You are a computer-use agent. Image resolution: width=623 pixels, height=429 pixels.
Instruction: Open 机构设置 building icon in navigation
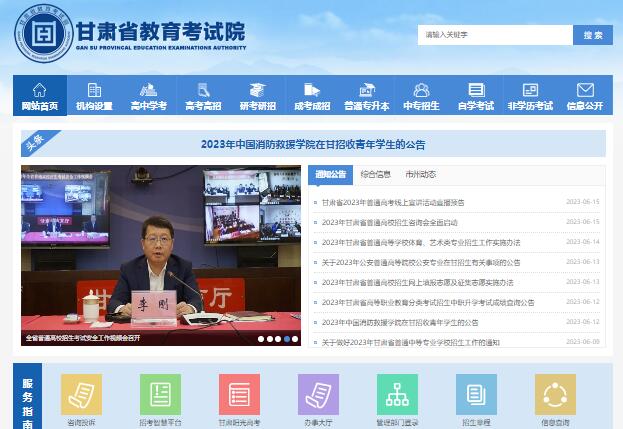tap(94, 90)
